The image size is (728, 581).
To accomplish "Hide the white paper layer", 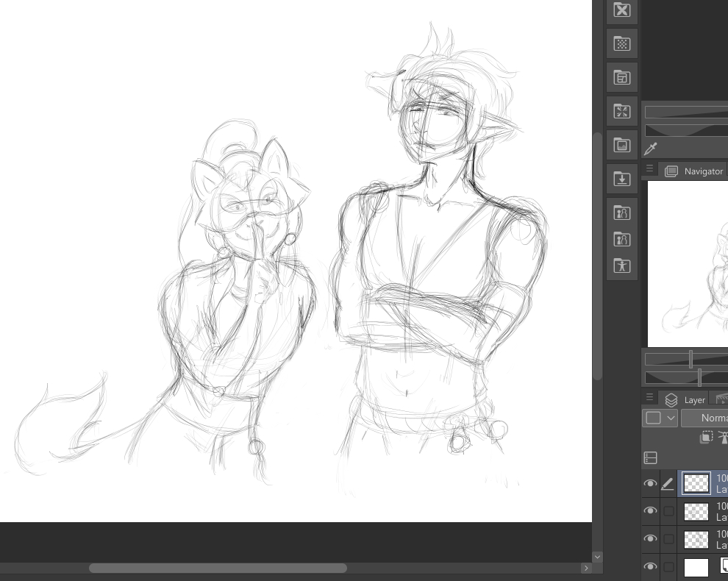I will pyautogui.click(x=650, y=566).
